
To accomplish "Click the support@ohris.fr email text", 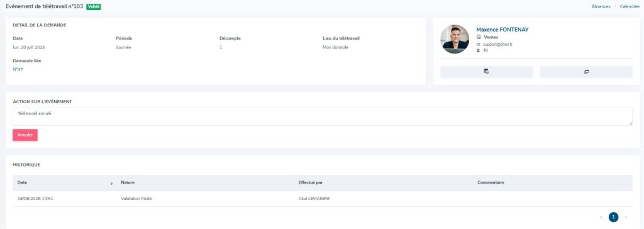I will point(497,45).
